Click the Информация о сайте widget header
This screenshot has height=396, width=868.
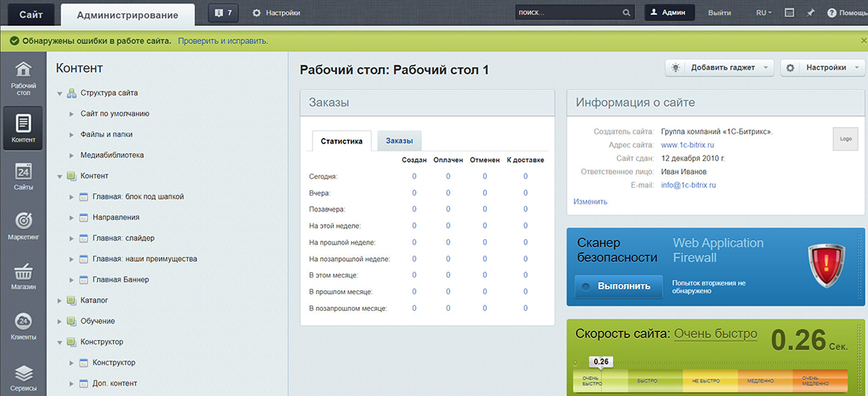pyautogui.click(x=716, y=103)
